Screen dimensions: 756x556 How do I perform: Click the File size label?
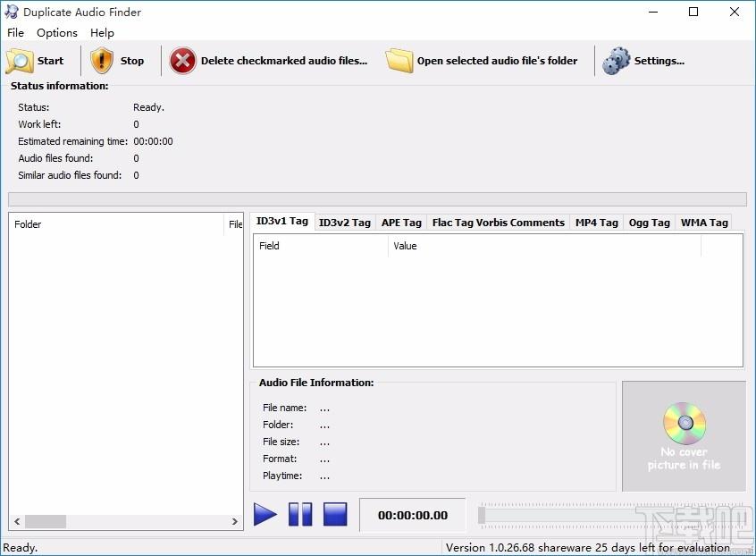pos(281,442)
